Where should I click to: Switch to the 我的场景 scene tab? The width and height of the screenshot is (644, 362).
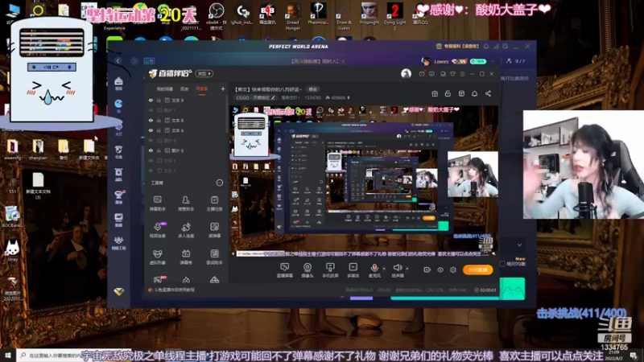pyautogui.click(x=165, y=89)
